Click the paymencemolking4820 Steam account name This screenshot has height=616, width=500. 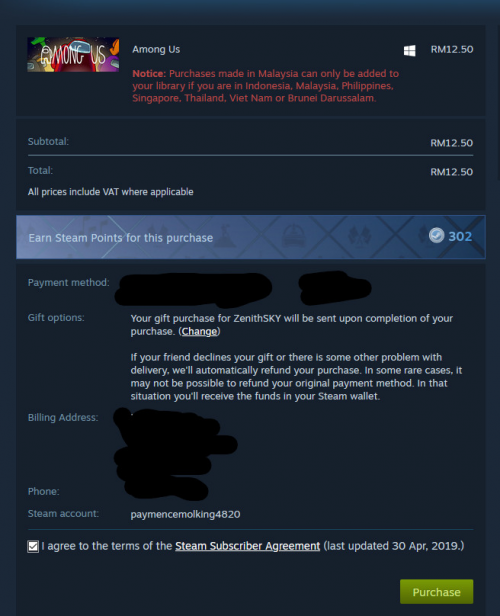[185, 514]
